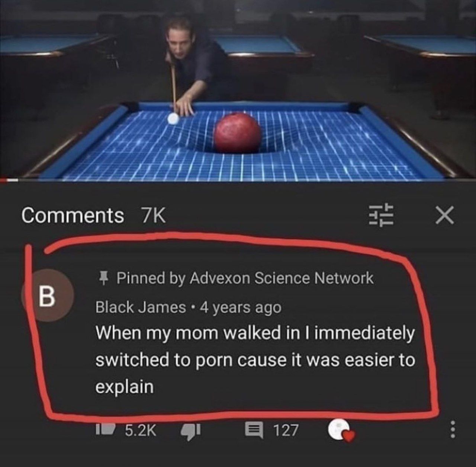Click the 5.2K like count
The width and height of the screenshot is (476, 467).
point(140,430)
